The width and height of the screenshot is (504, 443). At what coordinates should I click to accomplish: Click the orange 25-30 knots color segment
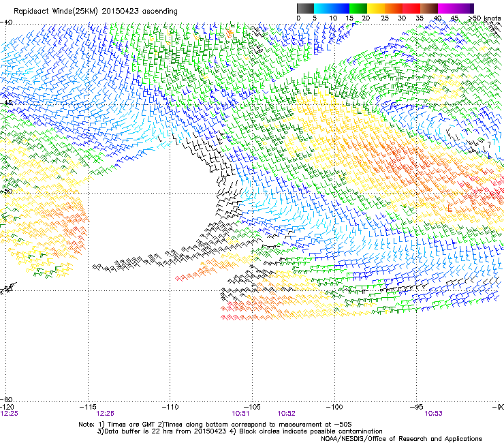click(394, 8)
